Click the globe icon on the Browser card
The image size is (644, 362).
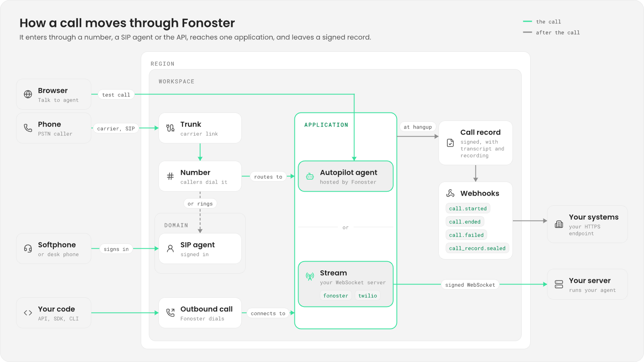28,94
